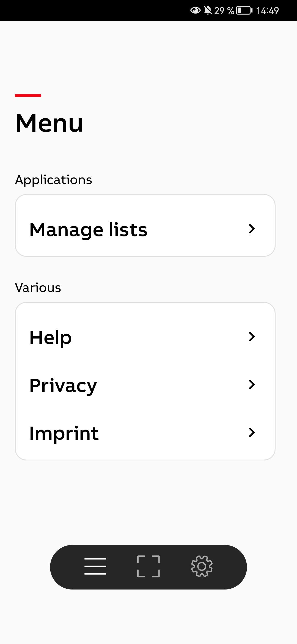Tap the clock showing 14:49
Screen dimensions: 297x644
[x=267, y=10]
